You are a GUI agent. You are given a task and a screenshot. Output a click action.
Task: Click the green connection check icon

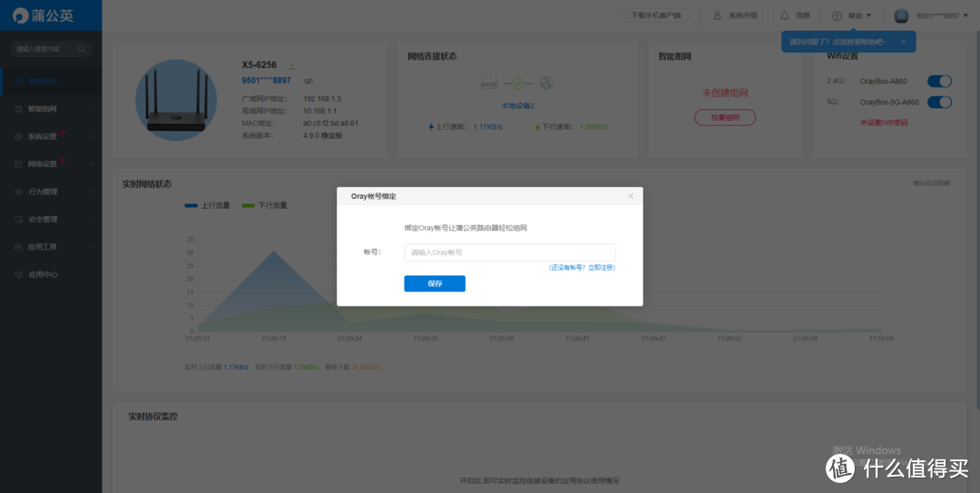[x=518, y=83]
